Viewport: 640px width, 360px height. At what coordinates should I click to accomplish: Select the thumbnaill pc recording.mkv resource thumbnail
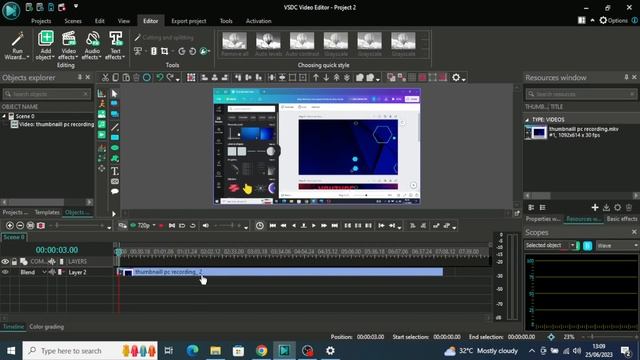click(x=536, y=132)
